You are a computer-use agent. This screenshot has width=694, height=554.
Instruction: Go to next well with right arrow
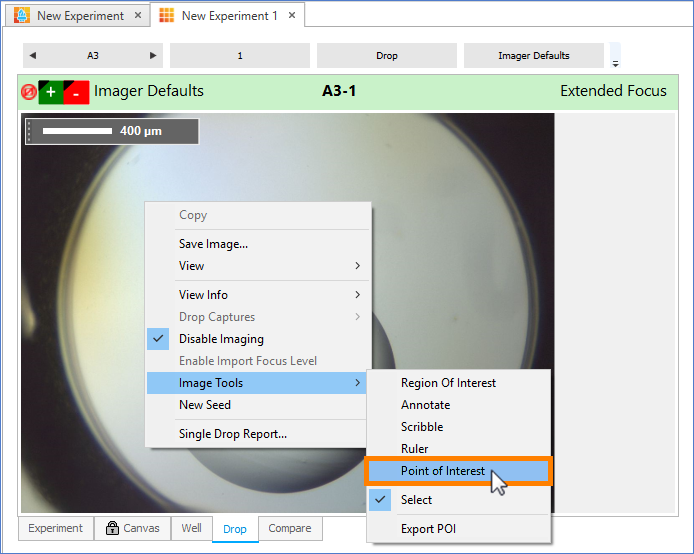[153, 55]
